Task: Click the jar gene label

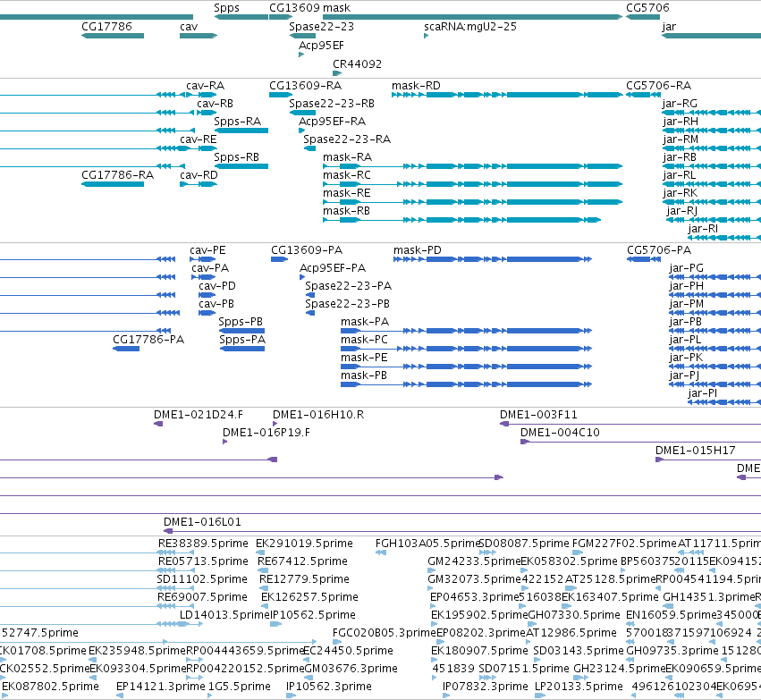Action: click(669, 27)
